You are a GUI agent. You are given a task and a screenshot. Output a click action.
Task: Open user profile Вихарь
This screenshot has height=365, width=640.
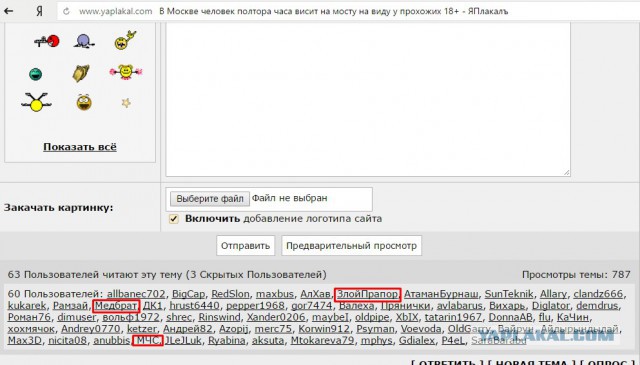(x=507, y=305)
